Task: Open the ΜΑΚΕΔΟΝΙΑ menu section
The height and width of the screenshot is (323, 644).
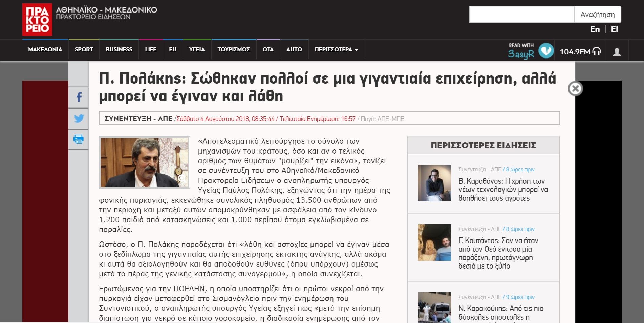Action: point(45,50)
